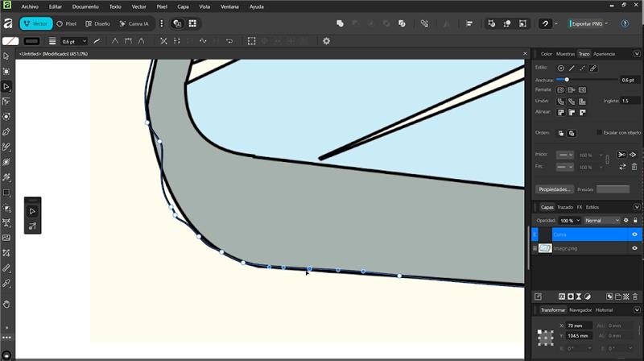Choose the textured brush stroke style
Screen dimensions: 644x361
click(593, 68)
